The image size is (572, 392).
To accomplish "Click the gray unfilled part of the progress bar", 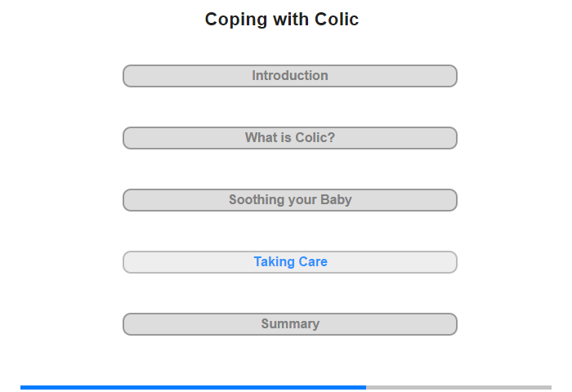I will coord(459,387).
